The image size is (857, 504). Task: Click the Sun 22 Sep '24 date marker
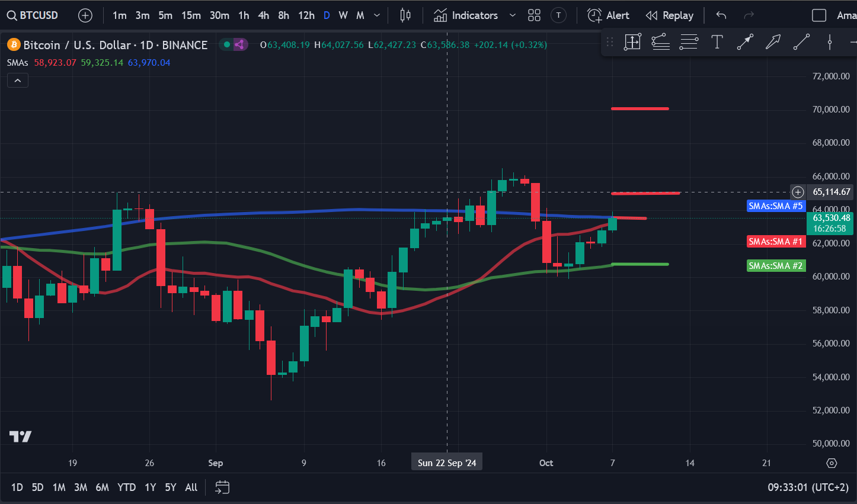coord(447,463)
